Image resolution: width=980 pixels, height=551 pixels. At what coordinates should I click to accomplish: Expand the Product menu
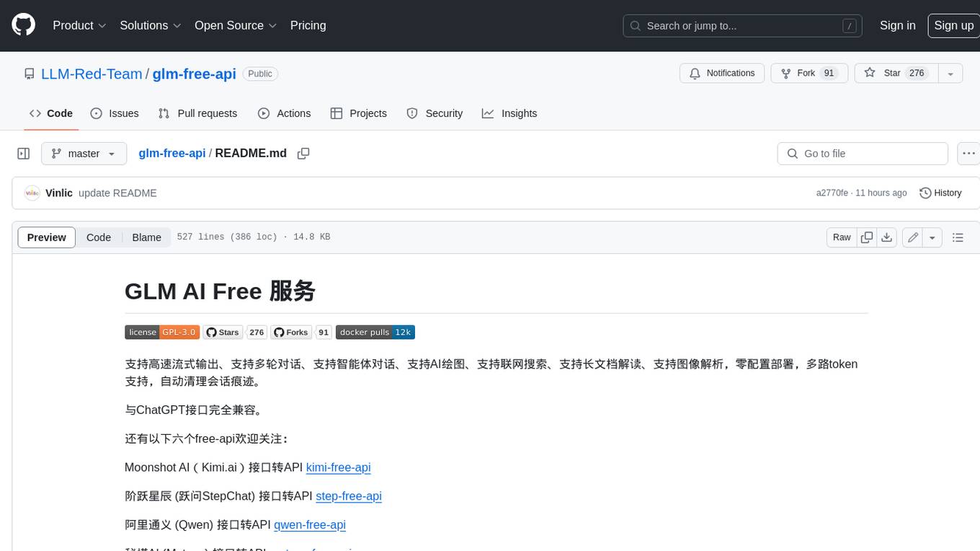(79, 25)
